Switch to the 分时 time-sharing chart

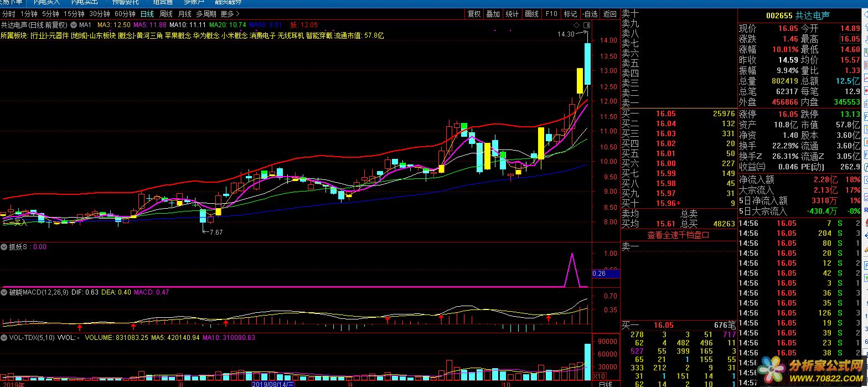(x=9, y=14)
